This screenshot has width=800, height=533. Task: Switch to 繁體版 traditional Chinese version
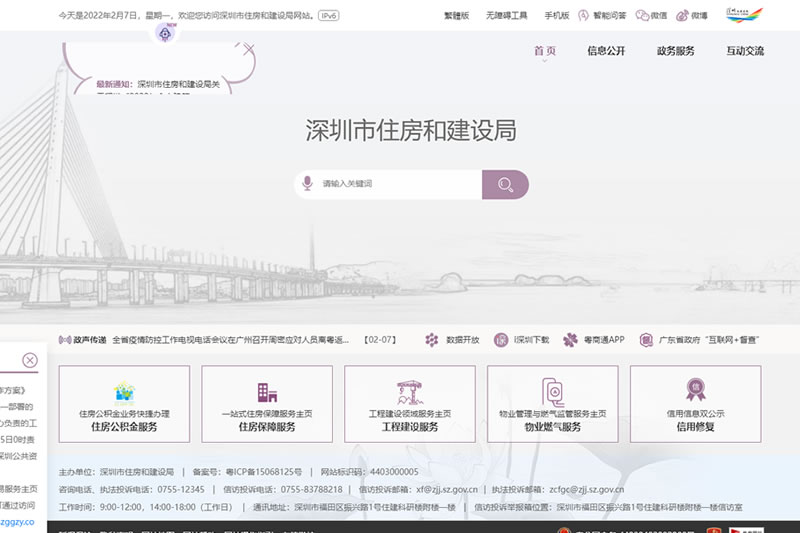click(x=456, y=16)
